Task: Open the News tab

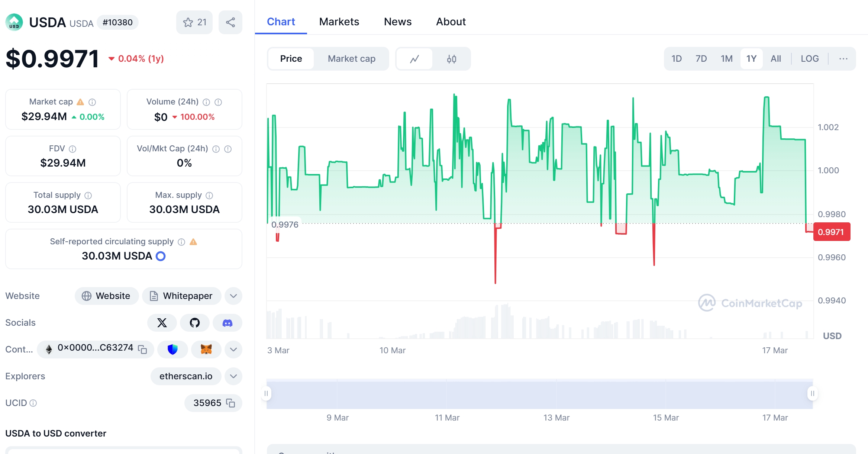Action: (398, 22)
